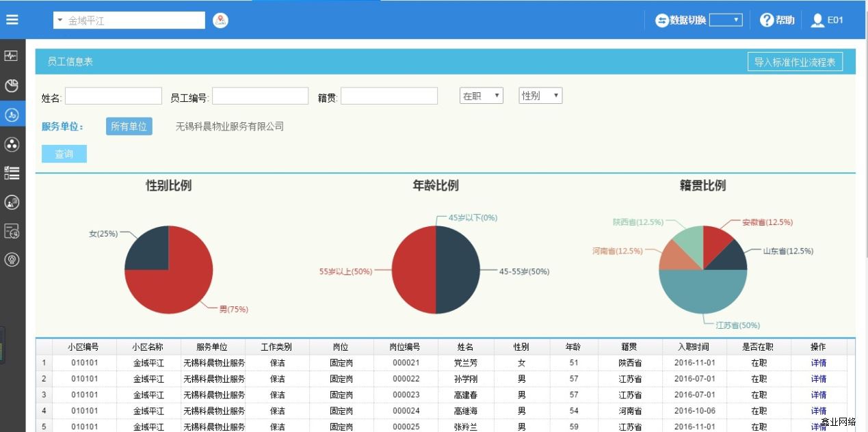Click the 帮助 help question mark icon
Viewport: 868px width, 432px height.
[767, 20]
